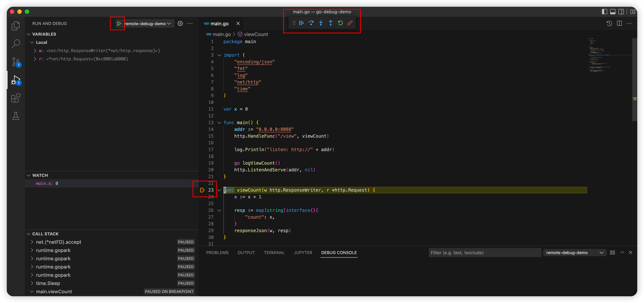Open the Search view in activity bar
Screen dimensions: 644x303
16,44
